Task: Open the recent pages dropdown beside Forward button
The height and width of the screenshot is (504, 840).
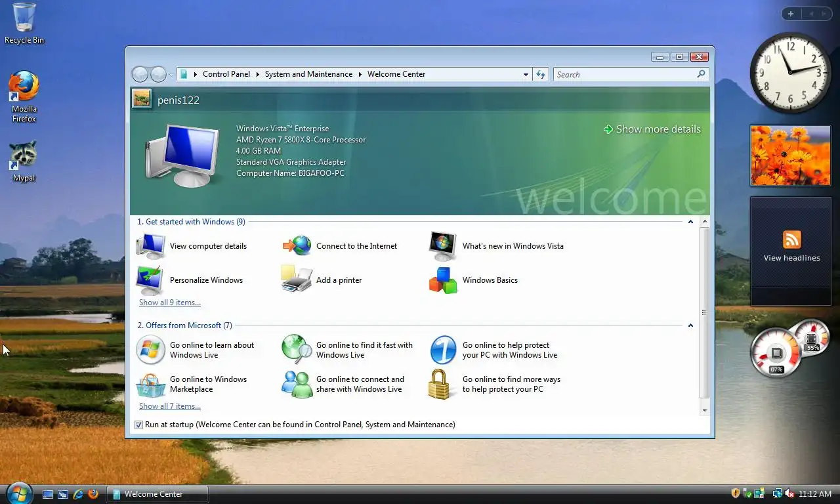Action: click(x=171, y=75)
